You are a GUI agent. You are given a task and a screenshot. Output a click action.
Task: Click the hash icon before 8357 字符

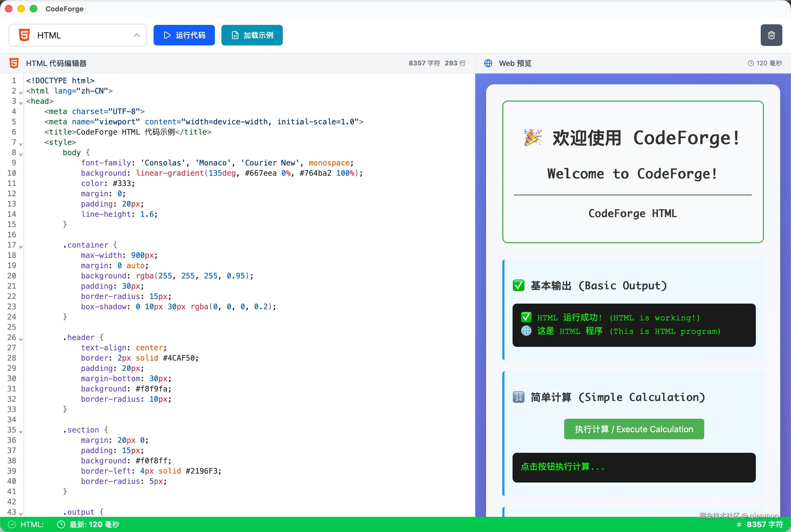coord(739,524)
